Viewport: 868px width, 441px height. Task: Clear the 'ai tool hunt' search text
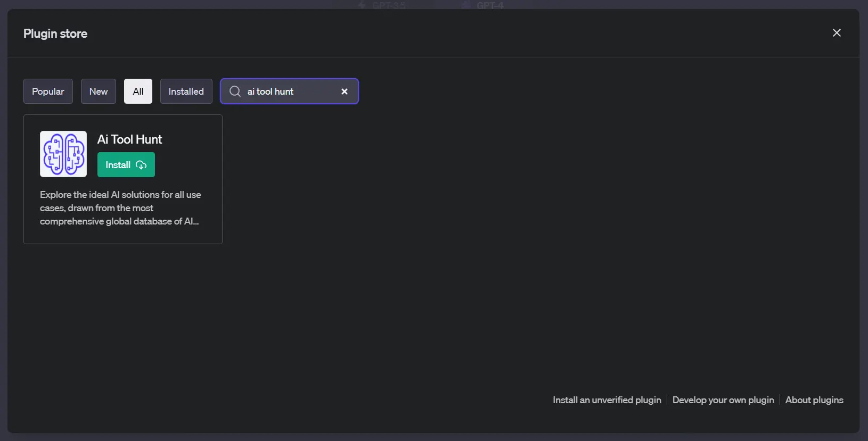(x=345, y=91)
